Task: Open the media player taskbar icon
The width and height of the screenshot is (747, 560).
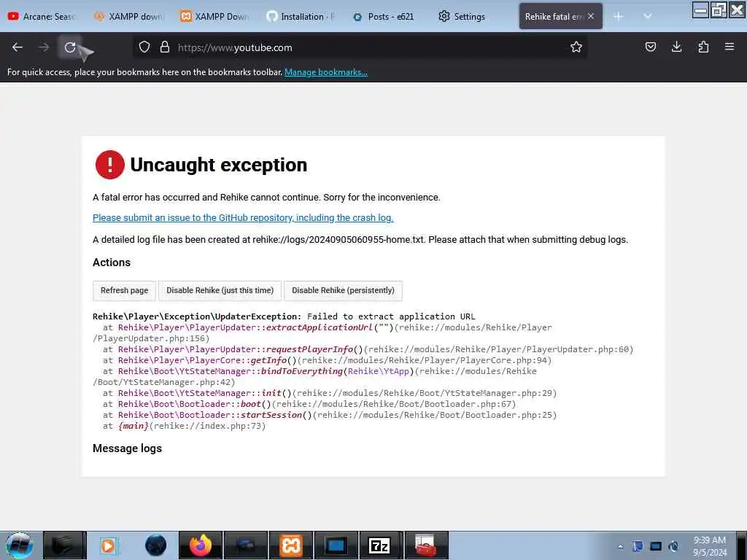Action: [x=109, y=545]
